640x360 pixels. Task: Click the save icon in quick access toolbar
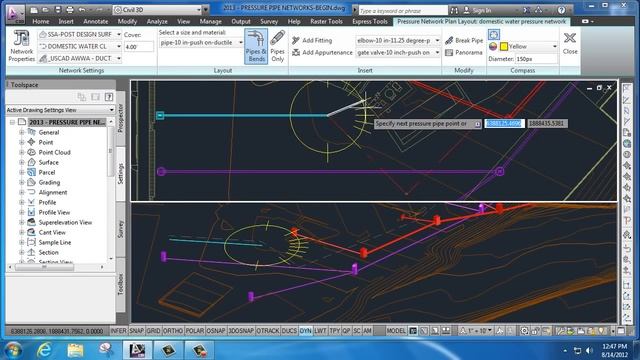click(x=58, y=9)
